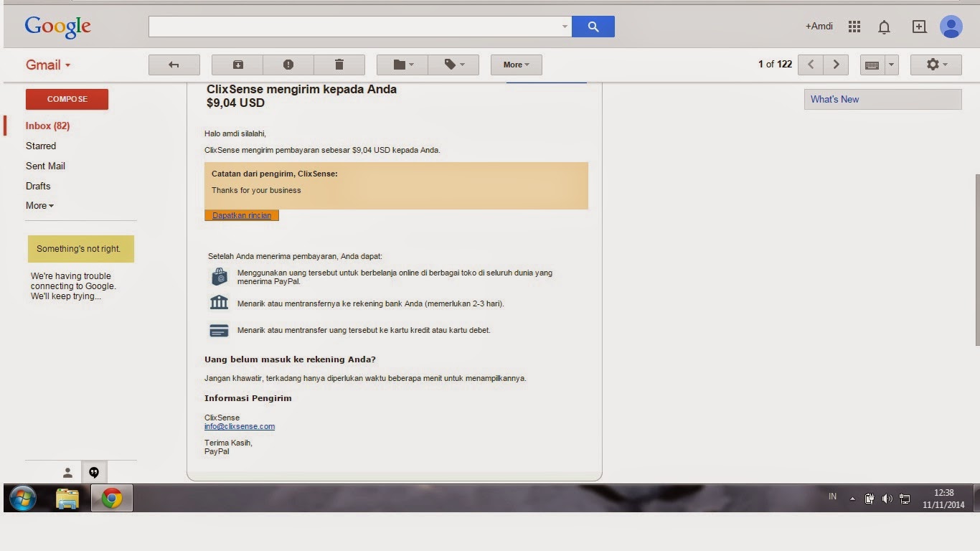Viewport: 980px width, 551px height.
Task: Open the Move to folder dropdown
Action: pos(402,65)
